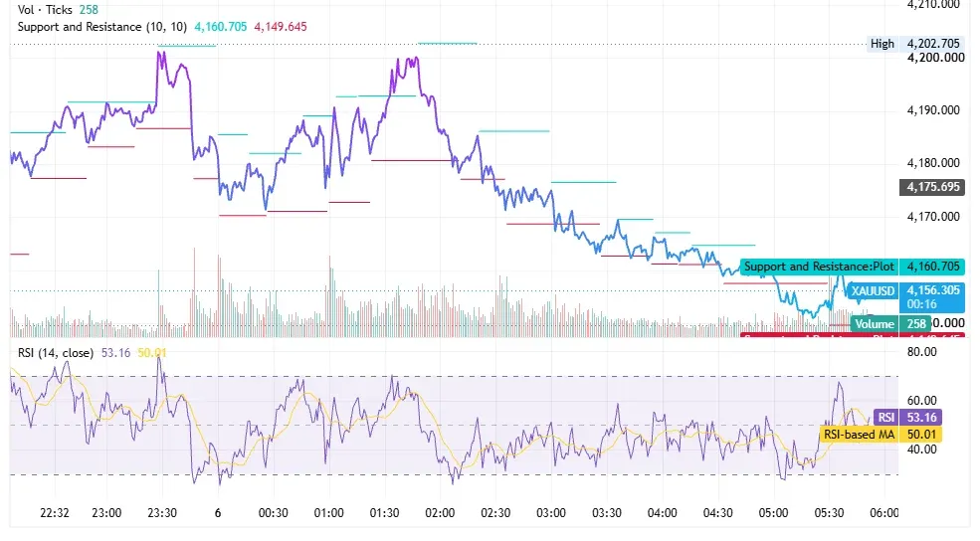The width and height of the screenshot is (980, 541).
Task: Click the 04:00 time axis label
Action: pyautogui.click(x=662, y=513)
